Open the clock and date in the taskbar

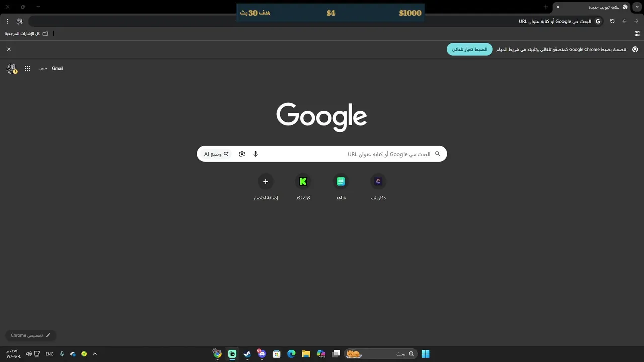13,354
